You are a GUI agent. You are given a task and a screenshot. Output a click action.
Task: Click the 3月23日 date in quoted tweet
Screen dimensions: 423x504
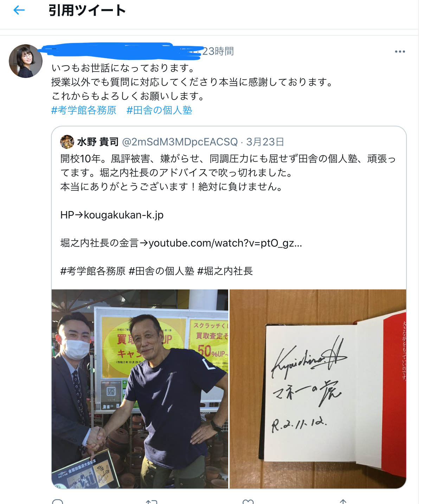click(x=265, y=142)
